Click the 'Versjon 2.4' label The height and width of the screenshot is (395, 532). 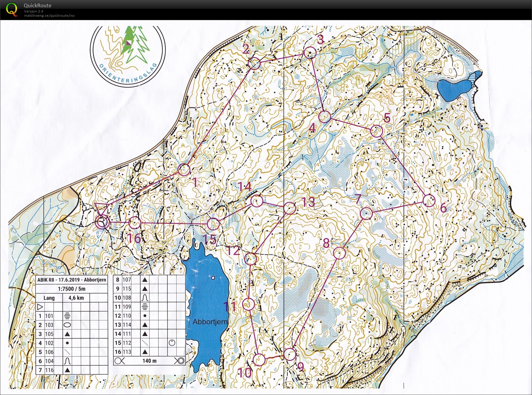(x=34, y=11)
